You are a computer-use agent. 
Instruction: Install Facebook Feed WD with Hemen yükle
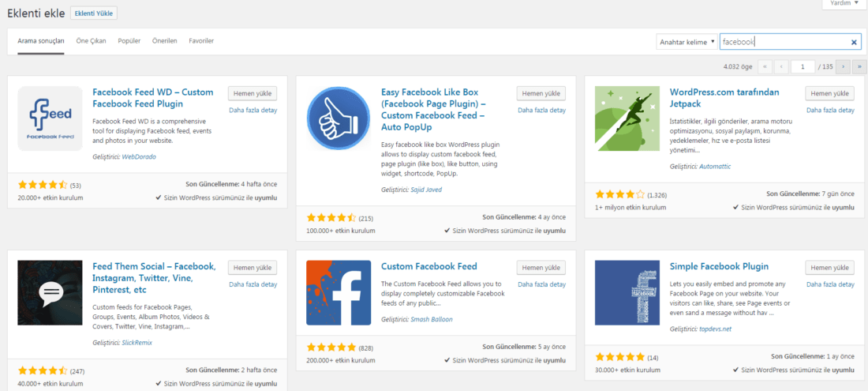pyautogui.click(x=253, y=93)
